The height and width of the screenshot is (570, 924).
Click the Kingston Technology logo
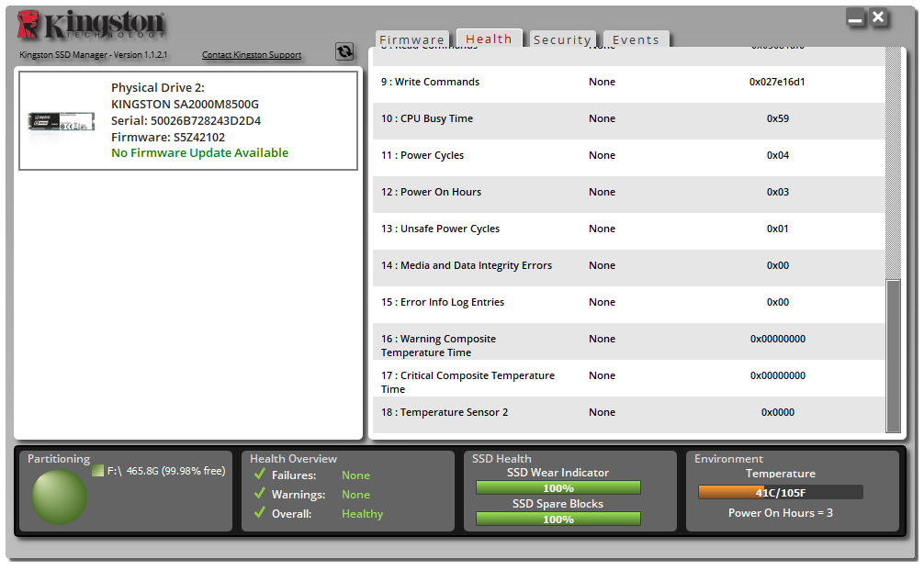tap(91, 26)
